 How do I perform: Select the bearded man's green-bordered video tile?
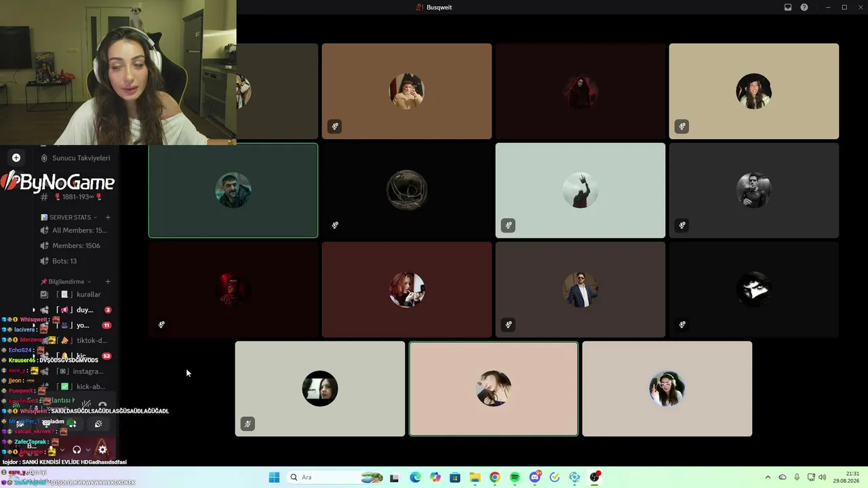pos(233,190)
